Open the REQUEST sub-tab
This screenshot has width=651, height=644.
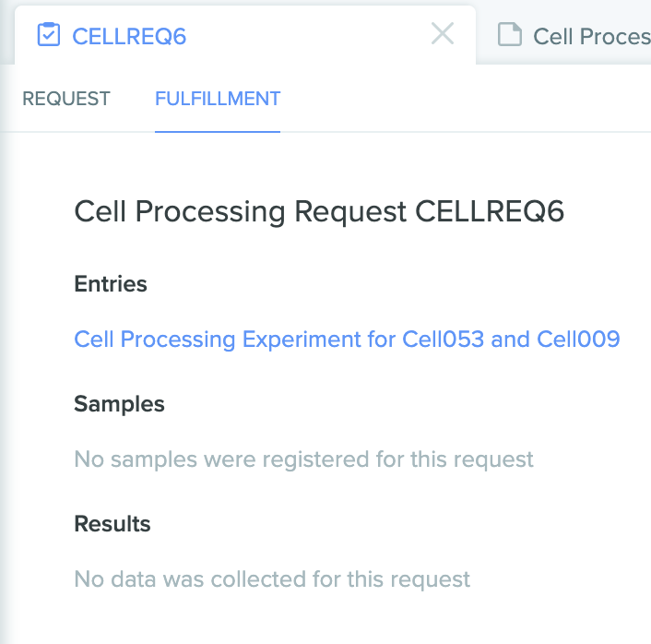coord(66,99)
